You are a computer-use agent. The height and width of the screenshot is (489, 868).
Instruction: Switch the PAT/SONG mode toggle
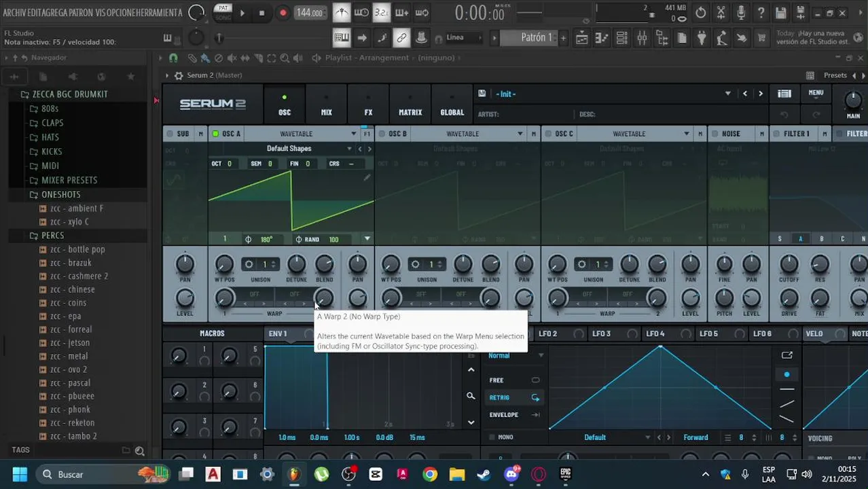(222, 12)
